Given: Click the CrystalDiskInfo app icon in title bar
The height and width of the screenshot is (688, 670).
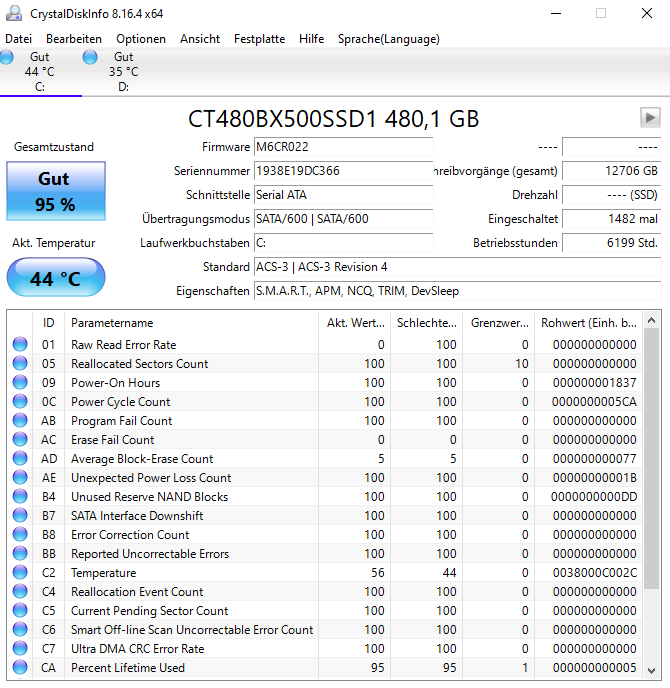Looking at the screenshot, I should 14,13.
